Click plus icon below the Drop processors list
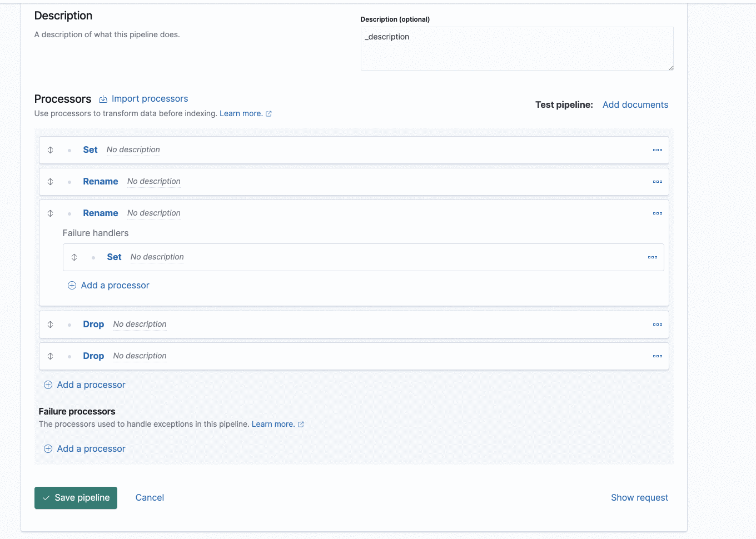 pos(48,385)
